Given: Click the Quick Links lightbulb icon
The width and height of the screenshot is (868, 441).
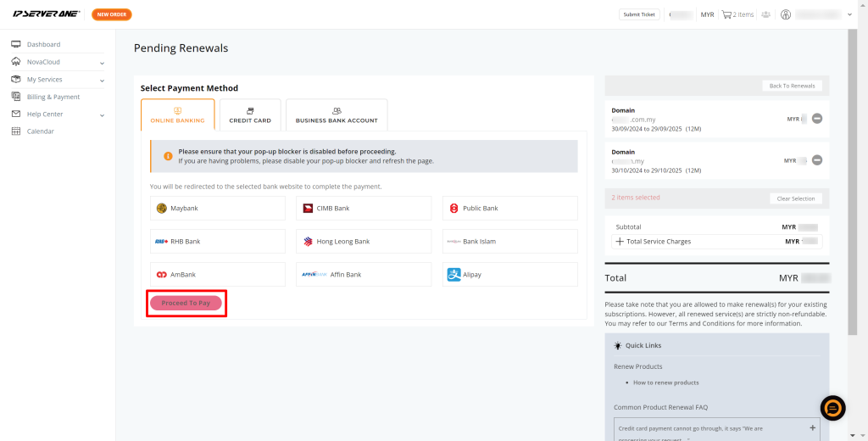Looking at the screenshot, I should click(x=618, y=345).
